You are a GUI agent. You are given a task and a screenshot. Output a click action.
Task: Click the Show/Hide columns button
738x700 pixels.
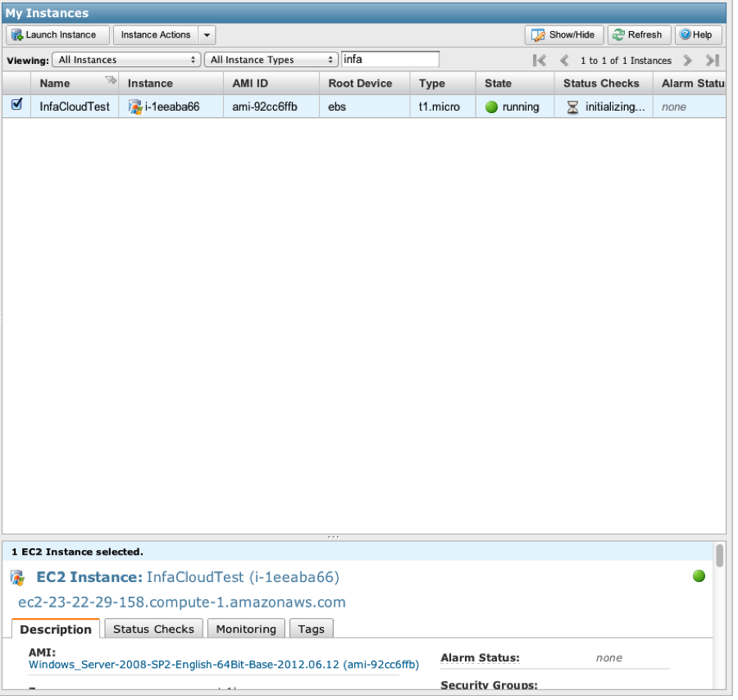coord(564,34)
